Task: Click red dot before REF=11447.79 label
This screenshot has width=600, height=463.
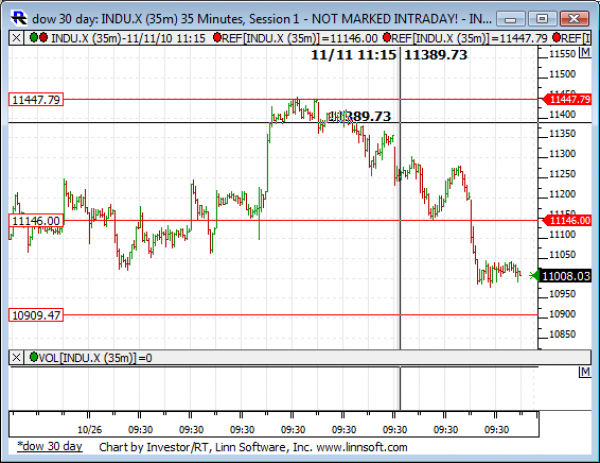Action: 387,37
